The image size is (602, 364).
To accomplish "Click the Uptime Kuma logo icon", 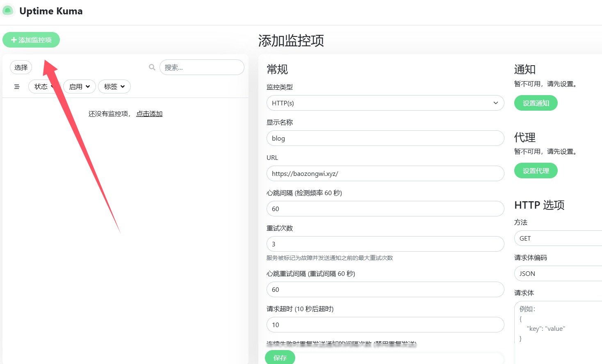I will [x=8, y=11].
